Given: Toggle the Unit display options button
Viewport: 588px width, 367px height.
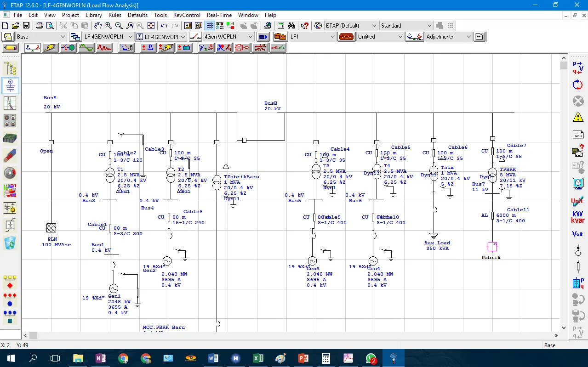Looking at the screenshot, I should point(578,200).
